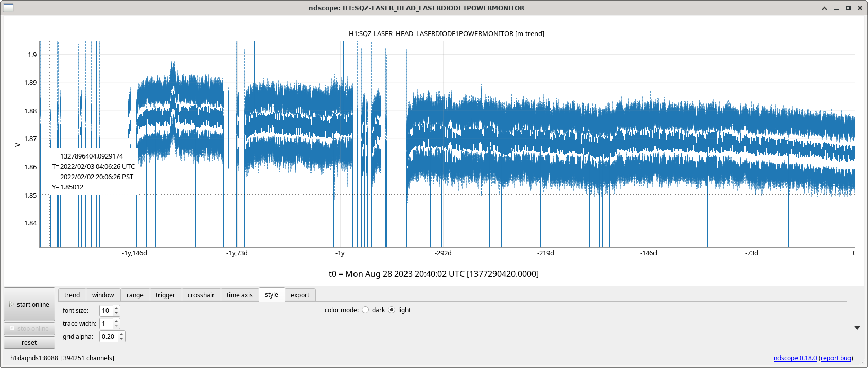Screen dimensions: 868x368
Task: Focus the font size value field
Action: click(x=106, y=310)
